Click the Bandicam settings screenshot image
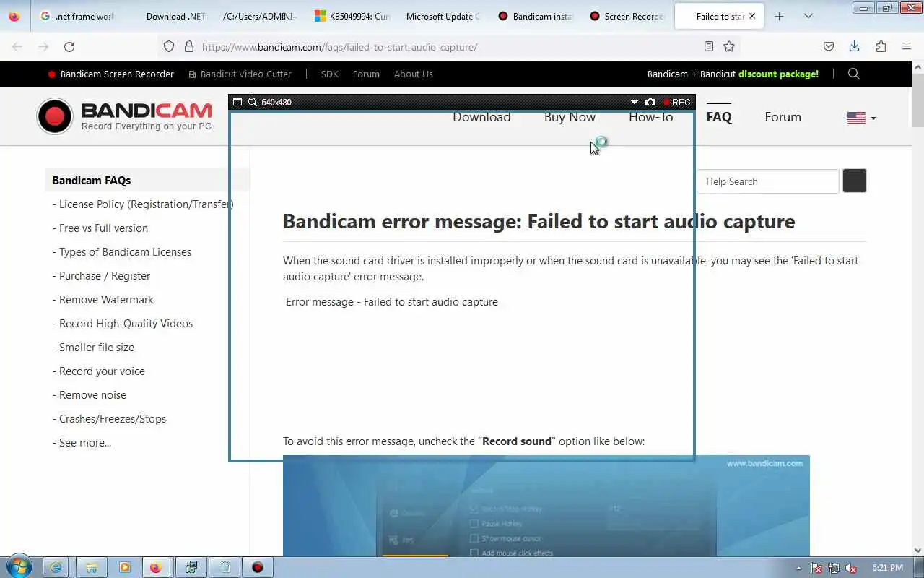 (546, 506)
